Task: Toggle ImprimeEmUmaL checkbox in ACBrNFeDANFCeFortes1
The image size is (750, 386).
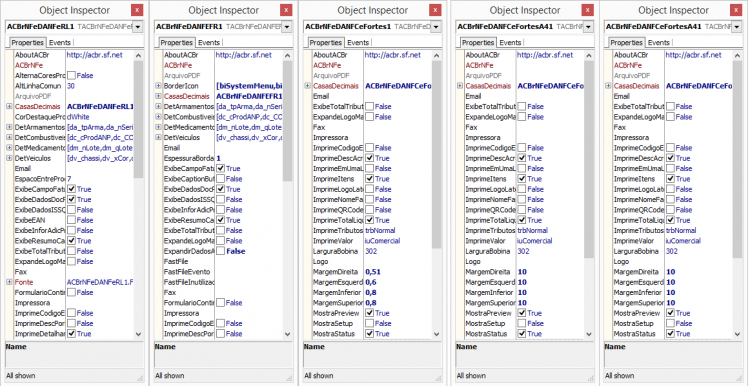Action: (x=370, y=168)
